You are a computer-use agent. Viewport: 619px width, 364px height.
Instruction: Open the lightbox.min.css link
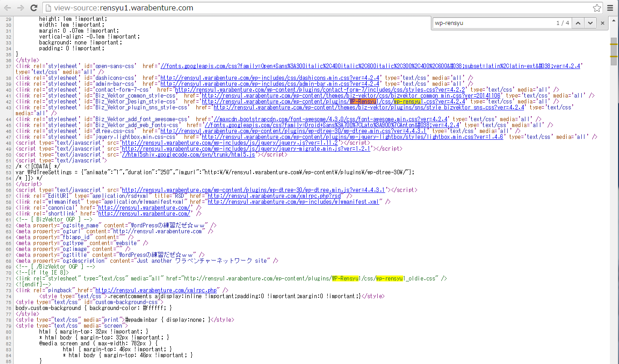click(x=352, y=137)
